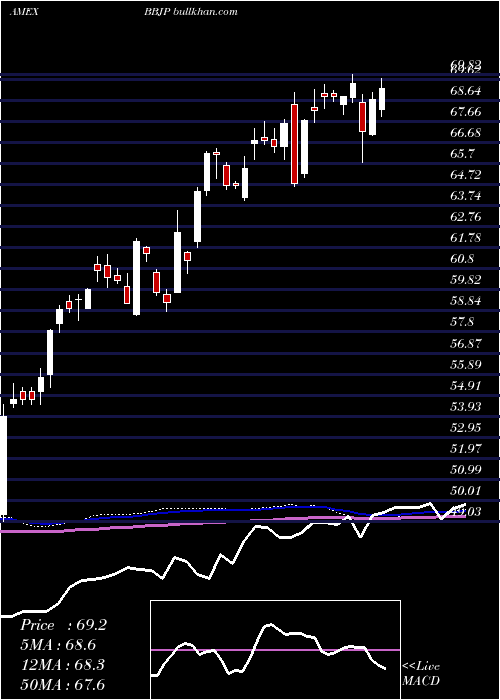
Task: Select the 51.97 axis value
Action: point(466,449)
